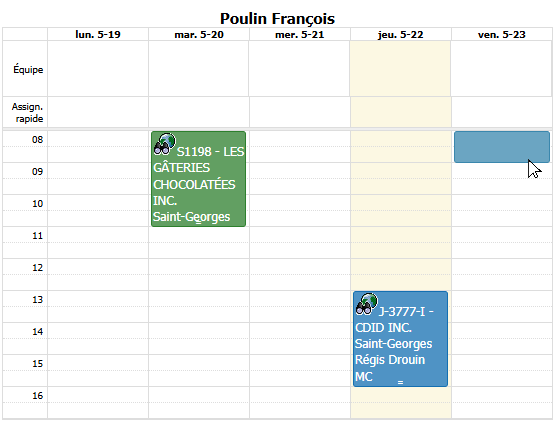The width and height of the screenshot is (558, 421).
Task: Click the mer. 5-21 column header
Action: (x=300, y=35)
